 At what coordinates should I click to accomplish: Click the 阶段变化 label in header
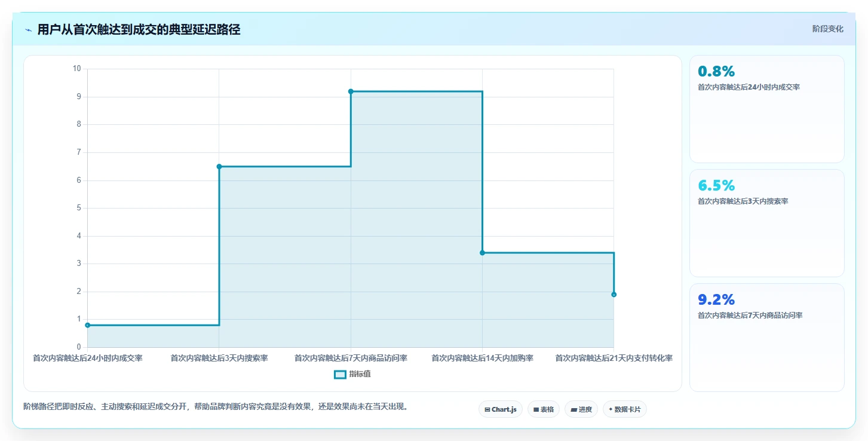[x=828, y=29]
